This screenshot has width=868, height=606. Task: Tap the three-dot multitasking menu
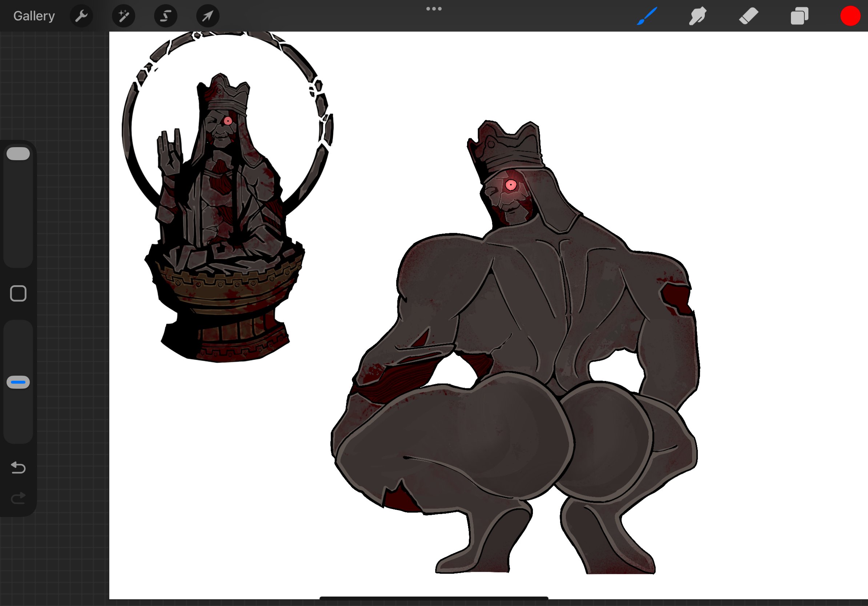(x=434, y=9)
